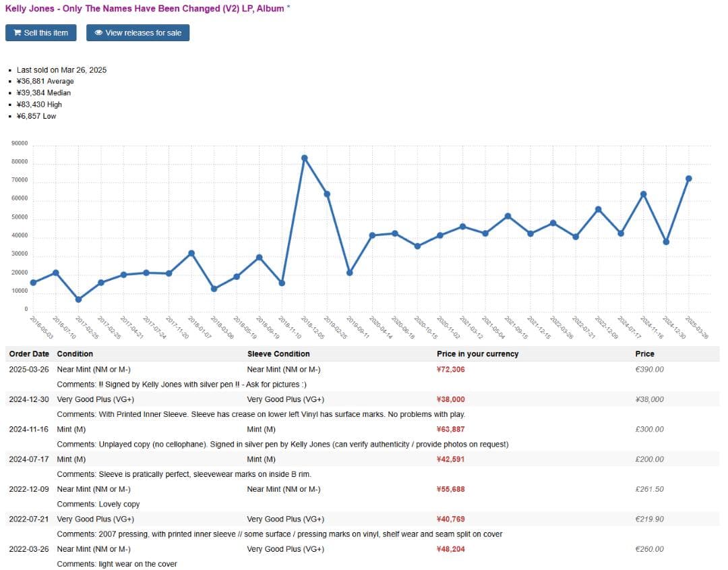Viewport: 728px width, 570px height.
Task: Click the ¥72,306 price in the first row
Action: [450, 369]
